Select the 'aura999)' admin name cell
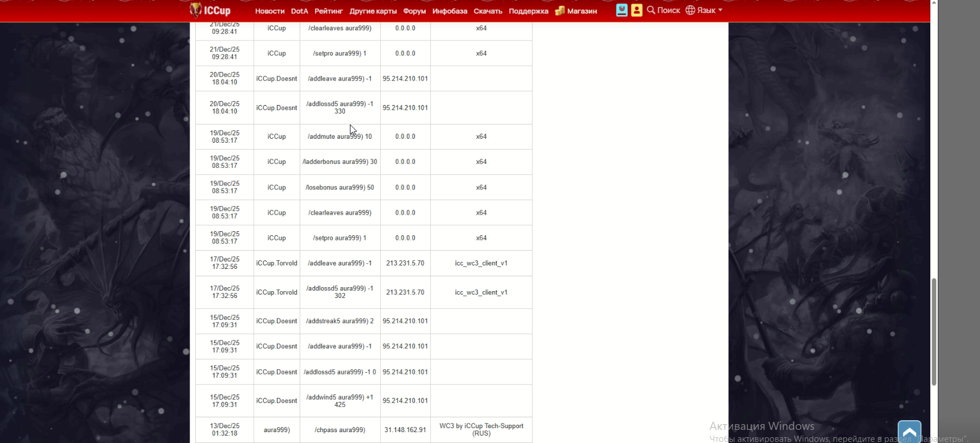 point(277,430)
